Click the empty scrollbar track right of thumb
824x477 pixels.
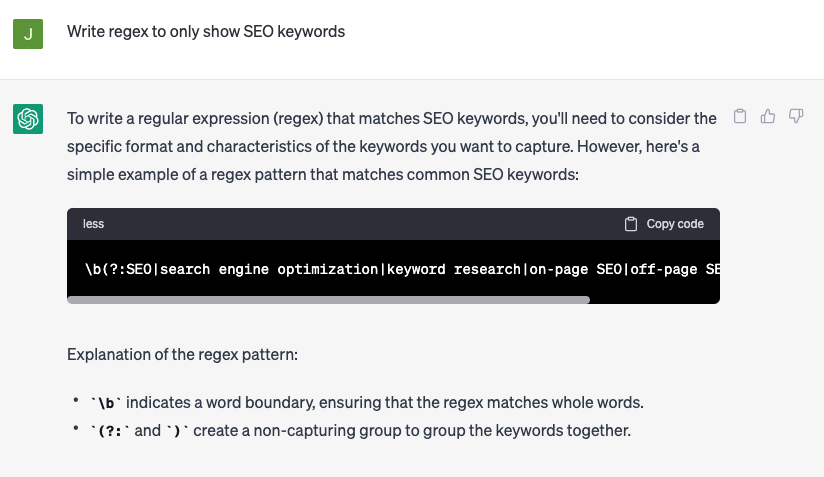tap(654, 299)
